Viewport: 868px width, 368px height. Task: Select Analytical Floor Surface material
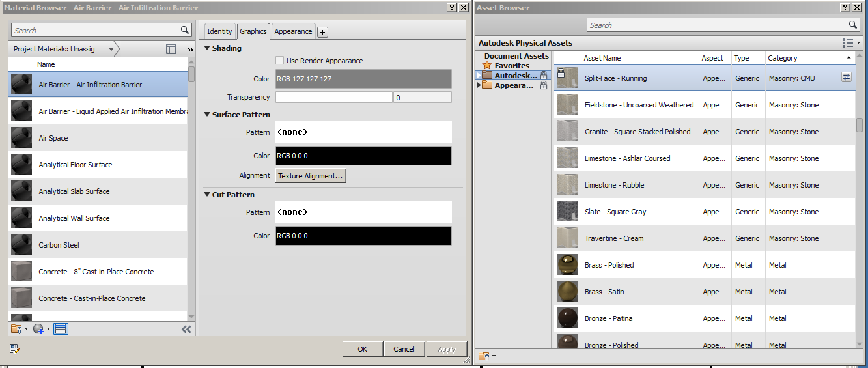pyautogui.click(x=98, y=165)
